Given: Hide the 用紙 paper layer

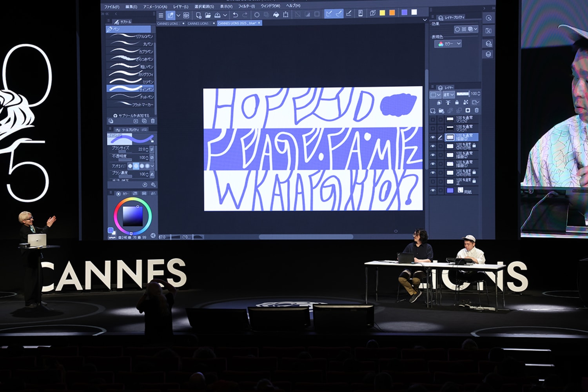Looking at the screenshot, I should click(x=433, y=191).
